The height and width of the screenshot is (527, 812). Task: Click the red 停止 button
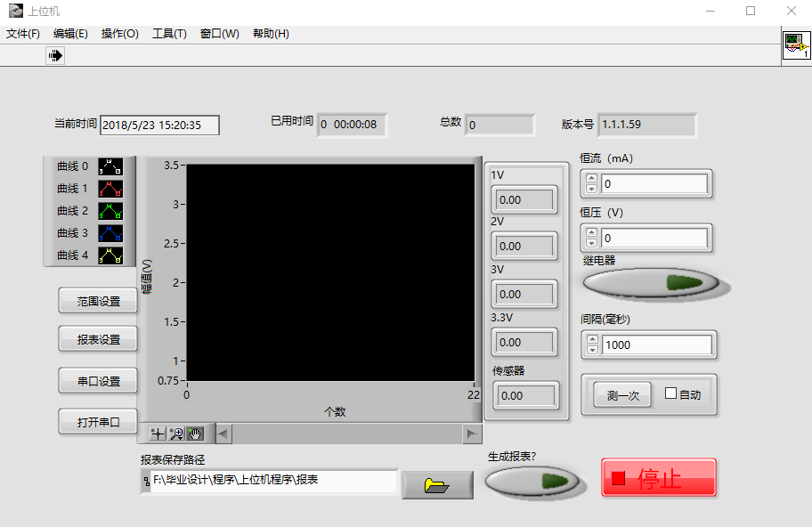click(x=659, y=477)
